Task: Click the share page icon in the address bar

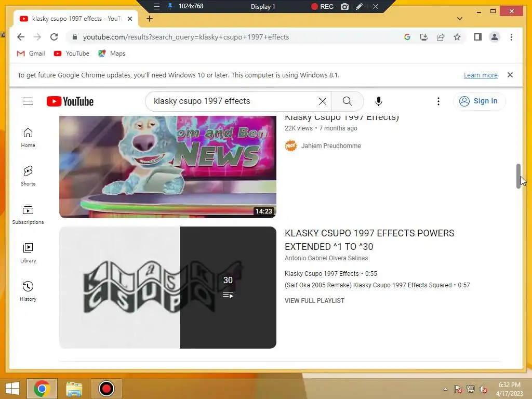Action: 441,37
